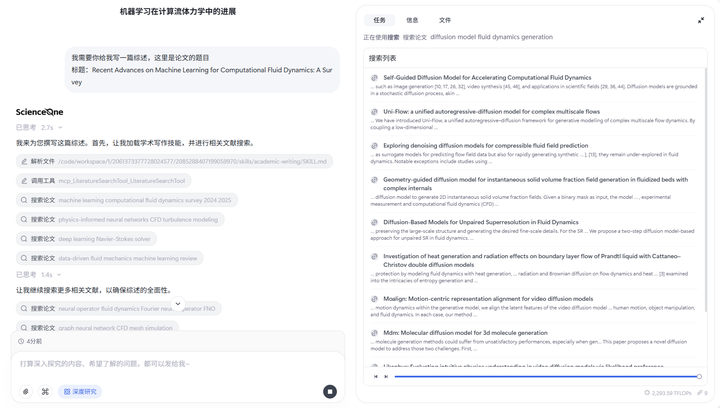Stop generation with the black stop button
The height and width of the screenshot is (408, 720).
click(330, 391)
